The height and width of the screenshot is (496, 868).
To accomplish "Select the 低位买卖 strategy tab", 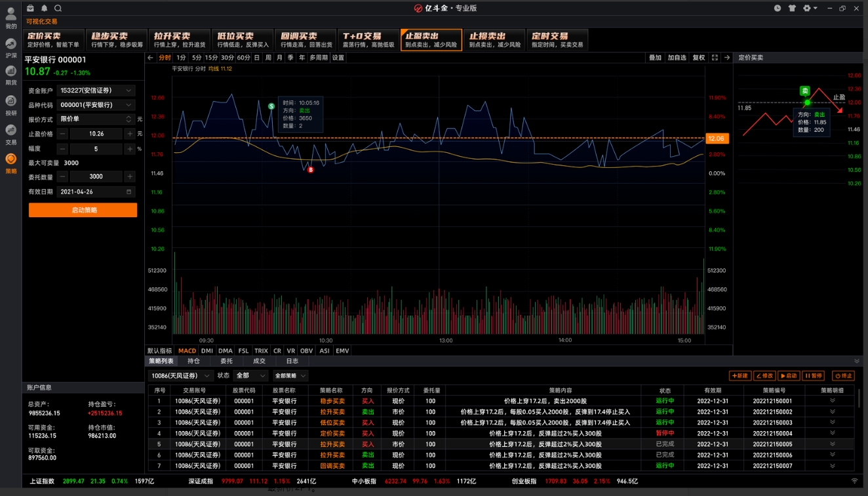I will click(243, 40).
